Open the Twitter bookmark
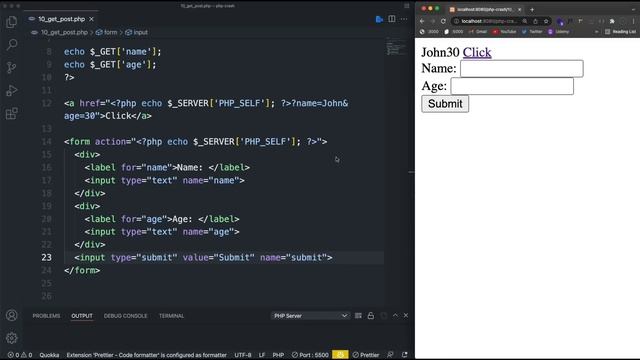 [532, 31]
